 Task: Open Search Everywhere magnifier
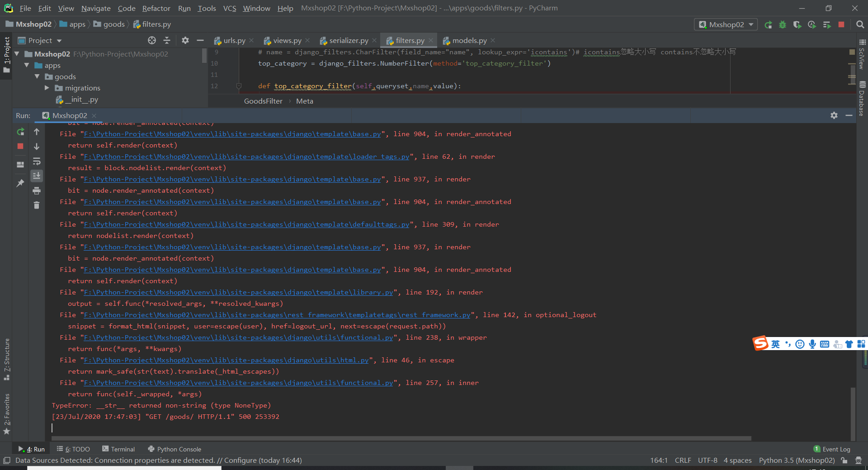pyautogui.click(x=860, y=25)
